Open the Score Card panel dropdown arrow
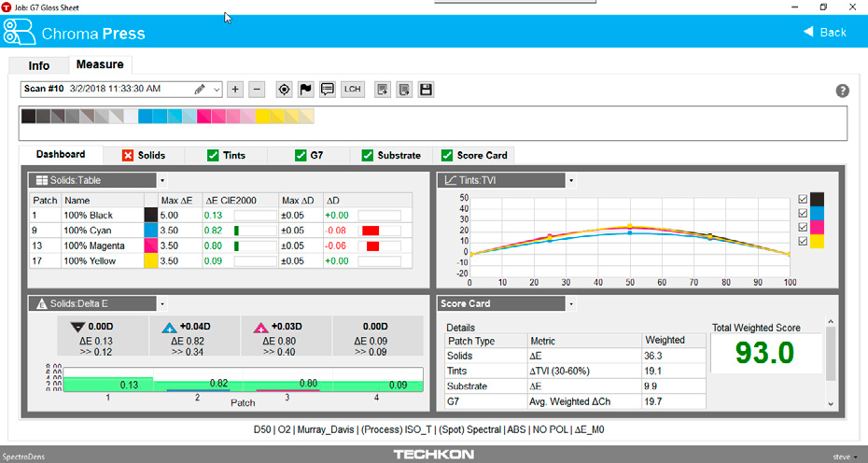The width and height of the screenshot is (868, 463). 571,303
